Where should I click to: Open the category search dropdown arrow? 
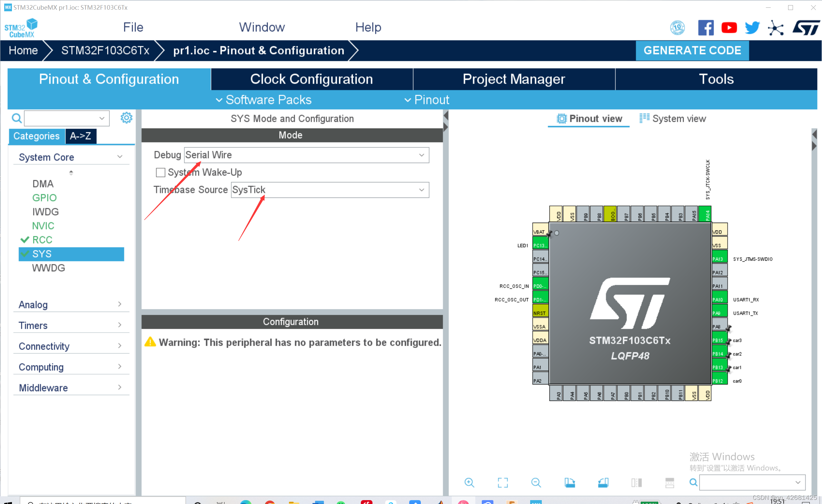[102, 118]
